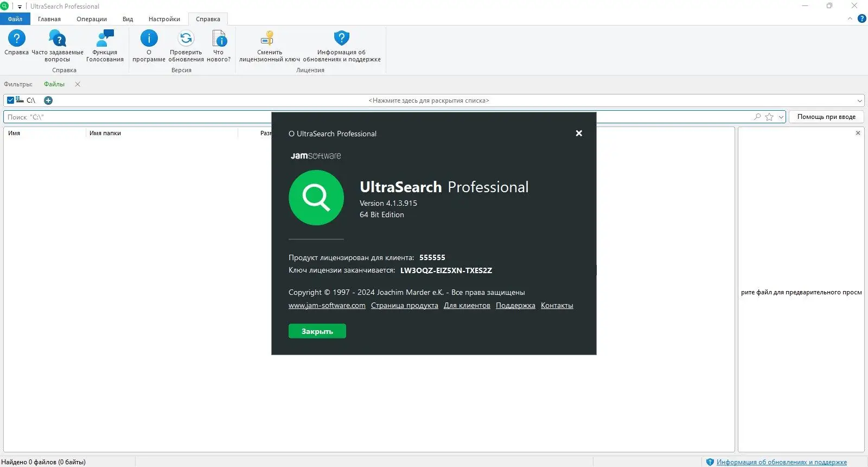Click status bar Информация об обновлениях link
The height and width of the screenshot is (467, 868).
[782, 462]
